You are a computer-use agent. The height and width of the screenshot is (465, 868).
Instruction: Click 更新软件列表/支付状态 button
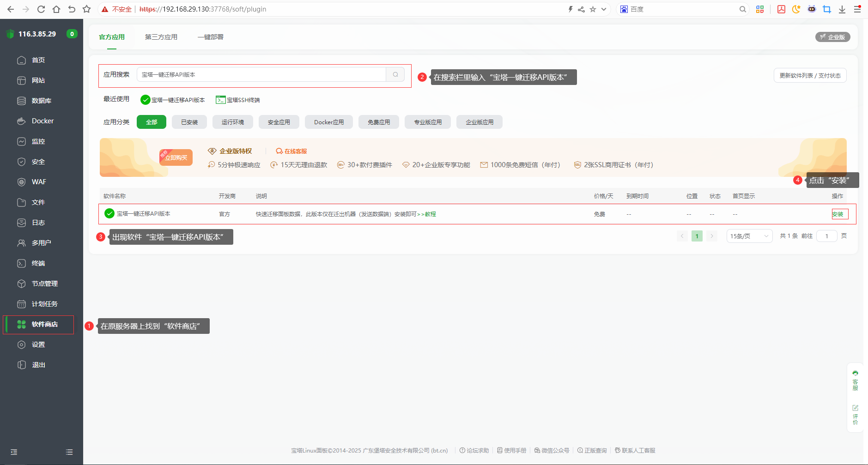coord(809,75)
